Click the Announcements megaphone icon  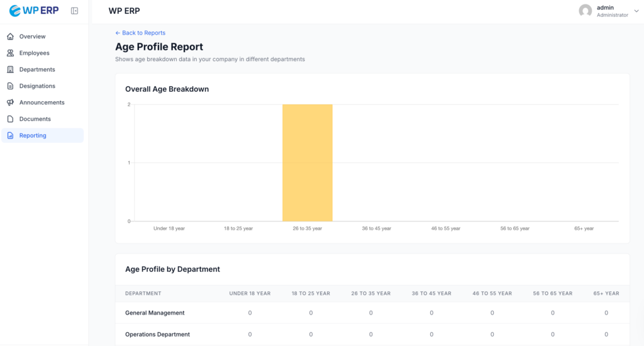10,103
